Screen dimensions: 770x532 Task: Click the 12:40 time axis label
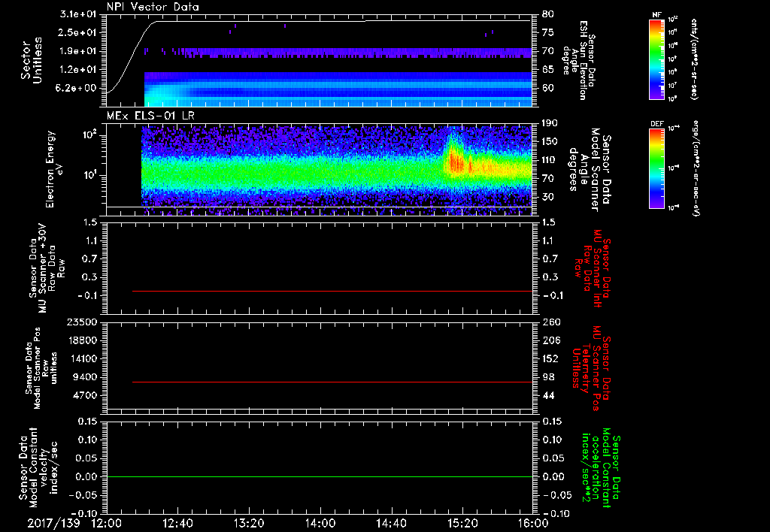[x=177, y=523]
